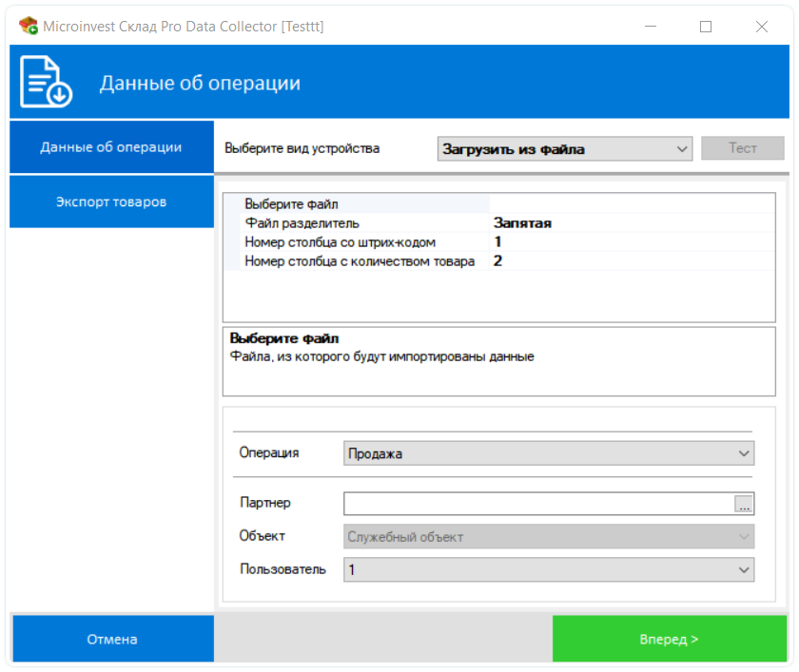Expand the Операция dropdown showing Продажа
Viewport: 799px width, 672px height.
pos(549,453)
